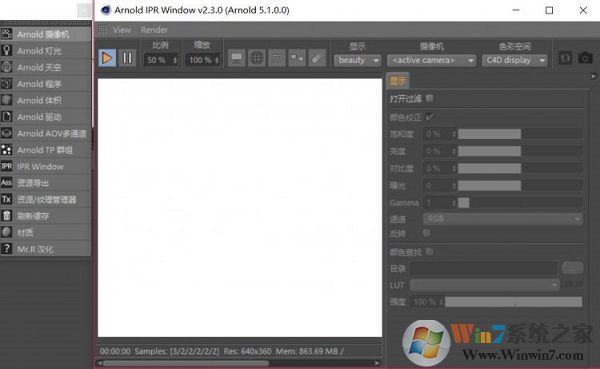Viewport: 600px width, 369px height.
Task: Take a snapshot with the camera icon
Action: [585, 58]
